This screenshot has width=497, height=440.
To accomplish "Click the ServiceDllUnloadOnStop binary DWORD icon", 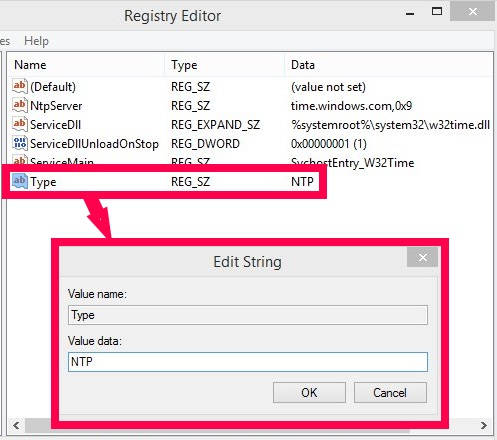I will [x=19, y=143].
